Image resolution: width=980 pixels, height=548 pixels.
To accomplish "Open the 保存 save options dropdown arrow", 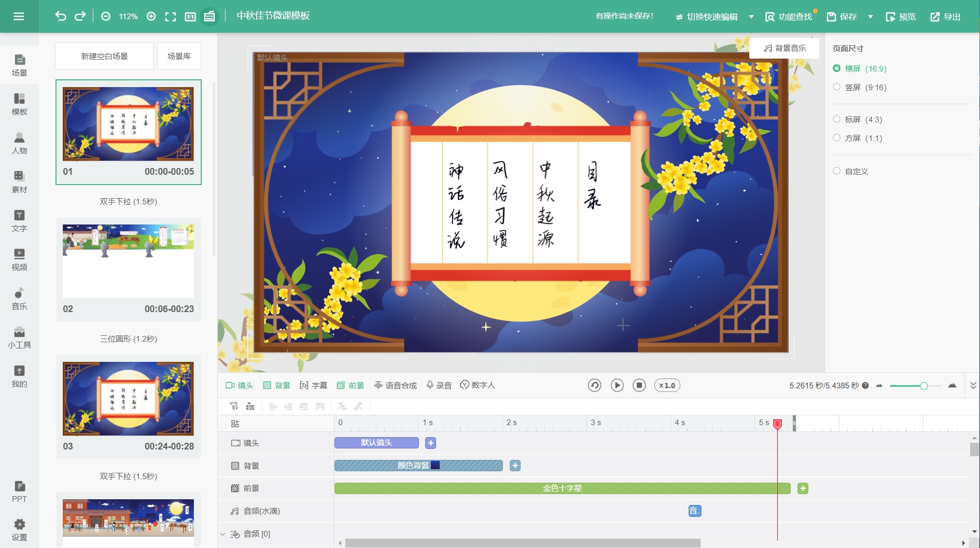I will click(x=871, y=17).
